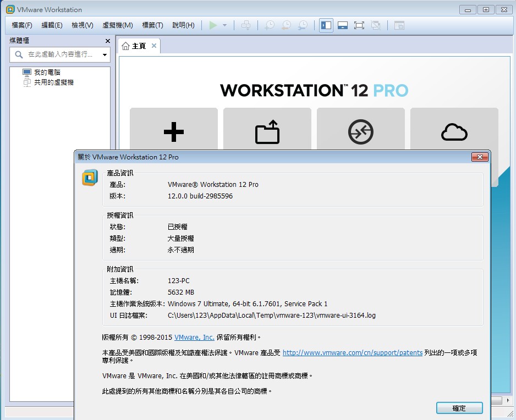
Task: Close the 媒體櫃 library panel
Action: click(108, 41)
